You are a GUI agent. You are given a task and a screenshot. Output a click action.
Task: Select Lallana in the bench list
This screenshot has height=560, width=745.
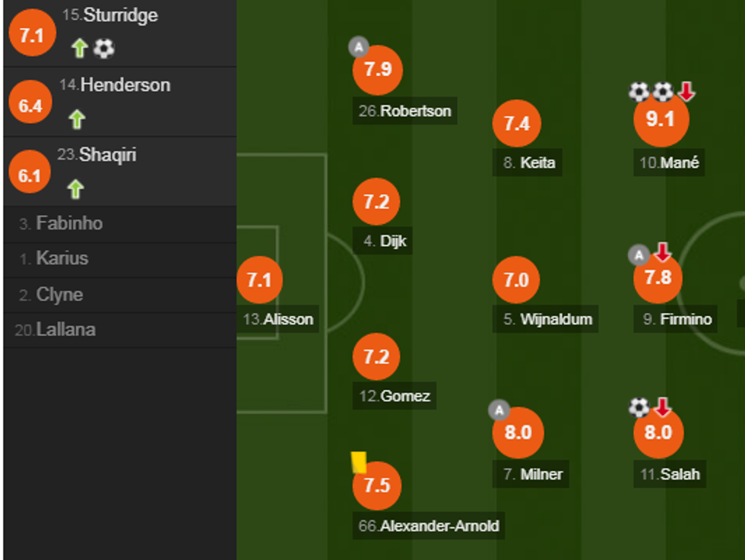coord(67,331)
